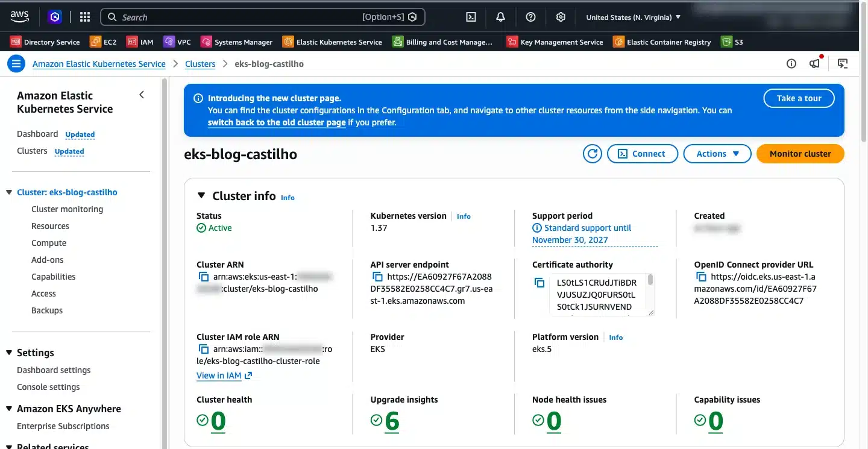Open Directory Service shortcut
The image size is (868, 449).
coord(45,42)
